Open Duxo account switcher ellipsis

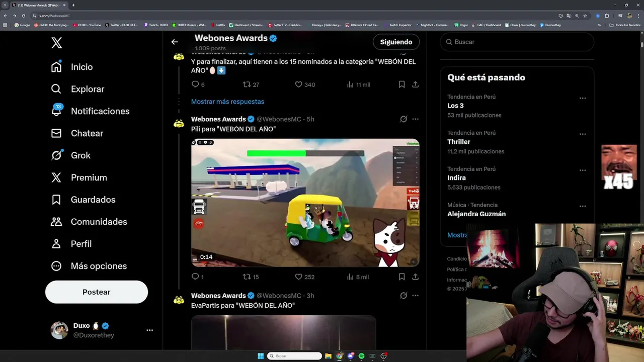(x=149, y=330)
